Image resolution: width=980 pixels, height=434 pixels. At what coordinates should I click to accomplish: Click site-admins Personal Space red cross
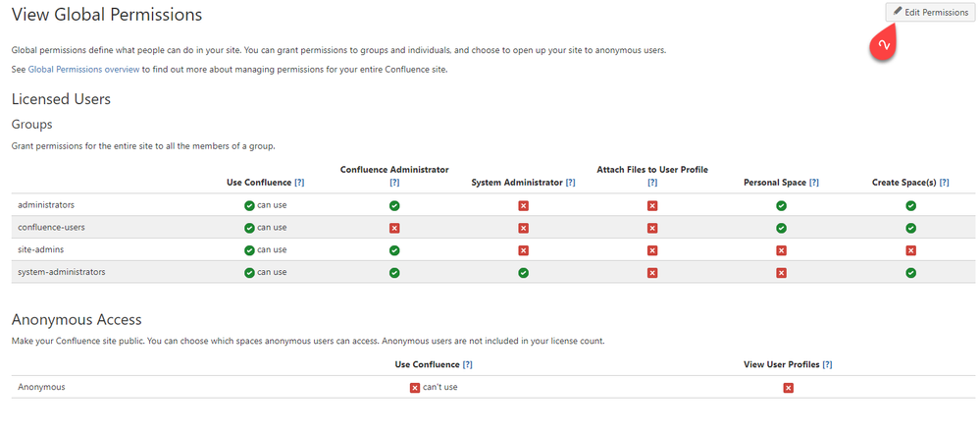(781, 250)
